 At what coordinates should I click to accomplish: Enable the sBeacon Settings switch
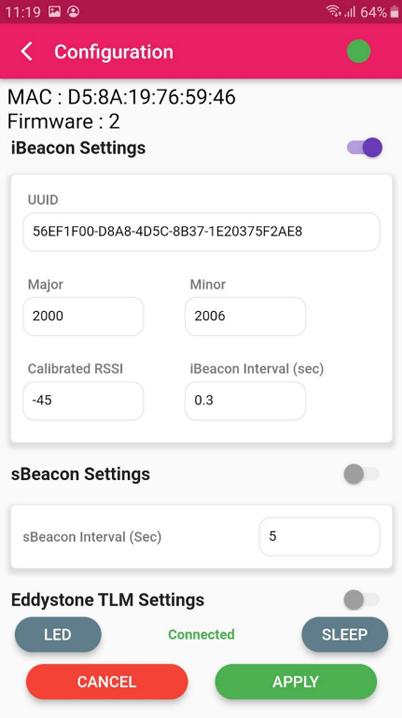pos(362,474)
